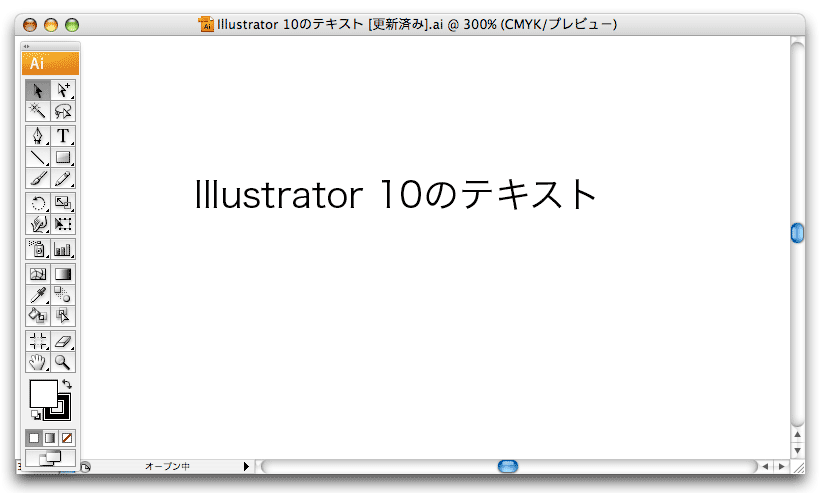Click the green zoom window button
Image resolution: width=822 pixels, height=493 pixels.
[72, 25]
